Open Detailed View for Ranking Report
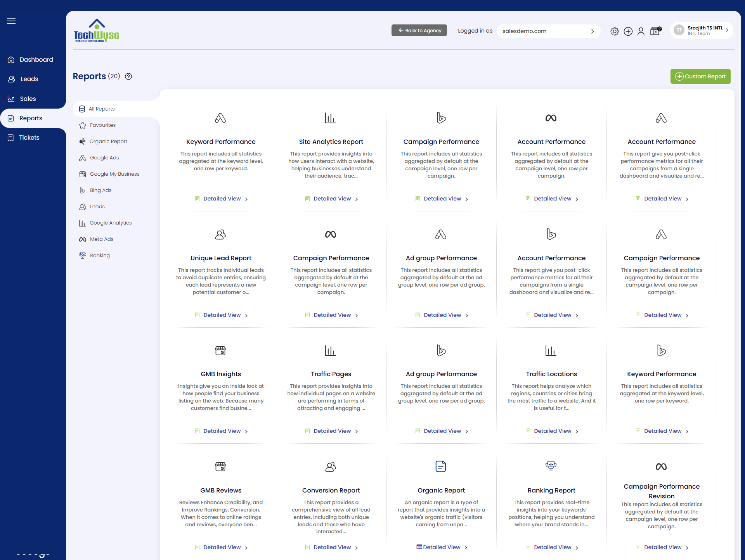Screen dimensions: 745x560 point(552,548)
